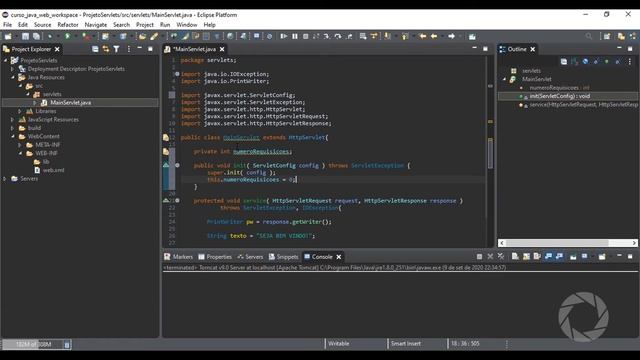Click the Clear Console icon
Viewport: 640px width, 360px height.
[515, 257]
